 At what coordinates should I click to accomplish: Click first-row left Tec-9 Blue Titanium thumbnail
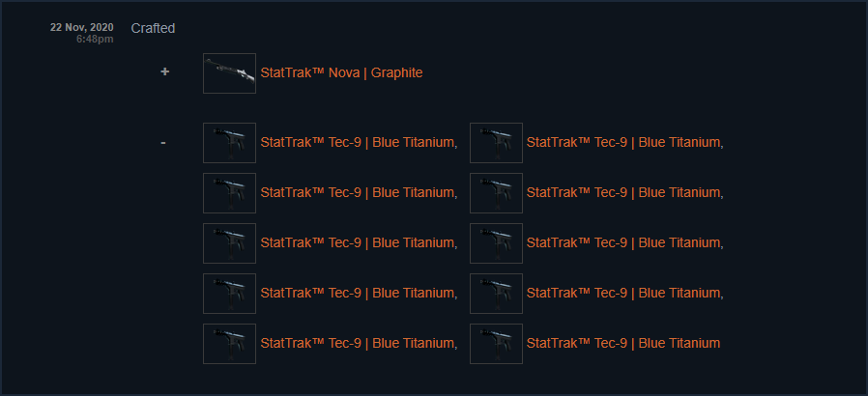point(229,143)
